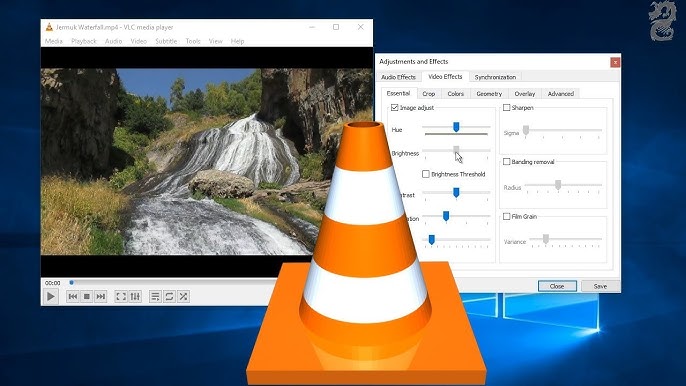686x386 pixels.
Task: Open the View menu
Action: click(215, 41)
